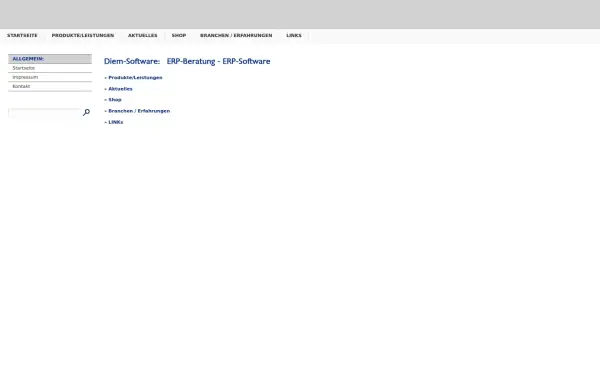600x375 pixels.
Task: Open Shop from the top navigation bar
Action: (179, 35)
